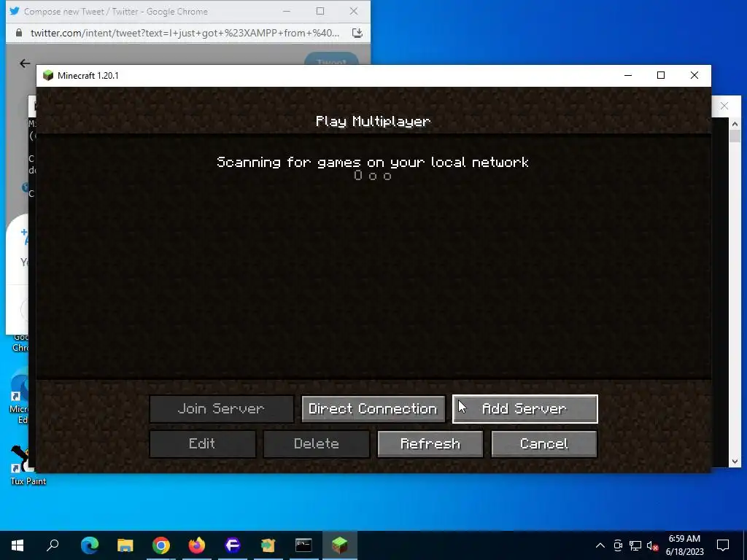
Task: Cancel out of Play Multiplayer screen
Action: click(544, 444)
